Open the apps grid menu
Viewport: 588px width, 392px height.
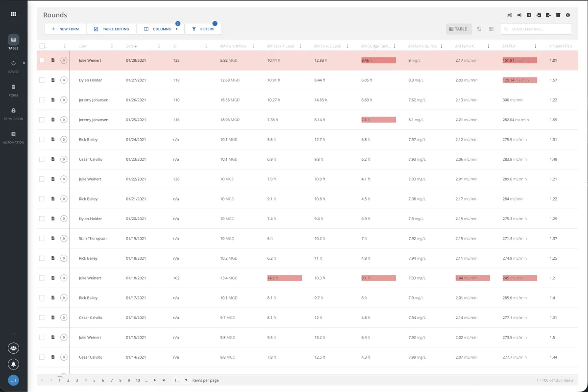point(13,14)
